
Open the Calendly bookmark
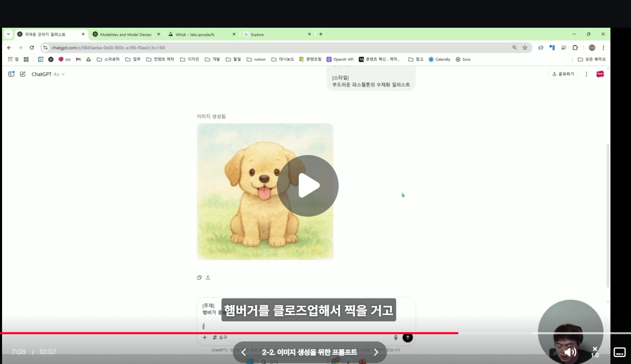tap(439, 59)
